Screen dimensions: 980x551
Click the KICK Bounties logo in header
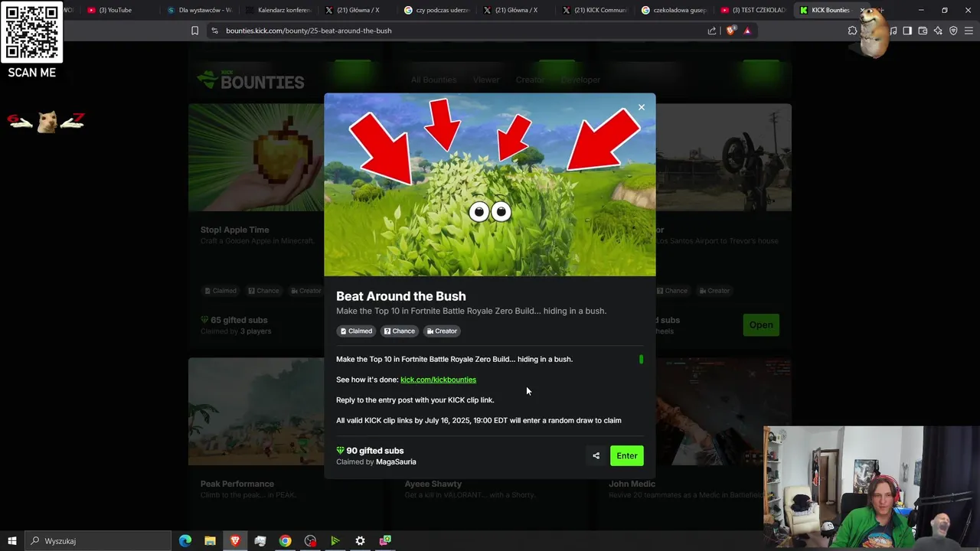pyautogui.click(x=250, y=80)
